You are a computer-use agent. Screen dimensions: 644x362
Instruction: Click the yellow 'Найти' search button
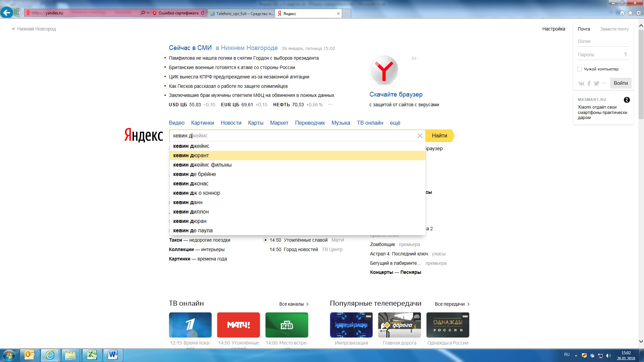(x=439, y=136)
